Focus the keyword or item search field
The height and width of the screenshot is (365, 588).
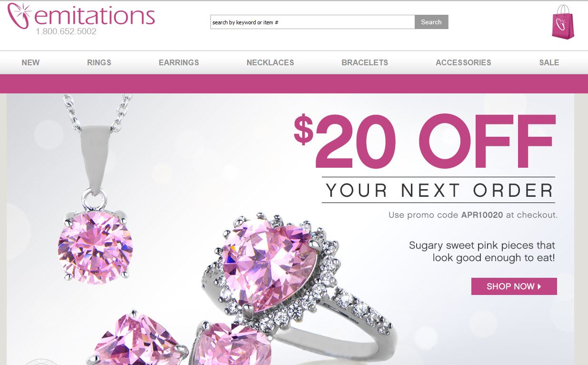coord(313,22)
